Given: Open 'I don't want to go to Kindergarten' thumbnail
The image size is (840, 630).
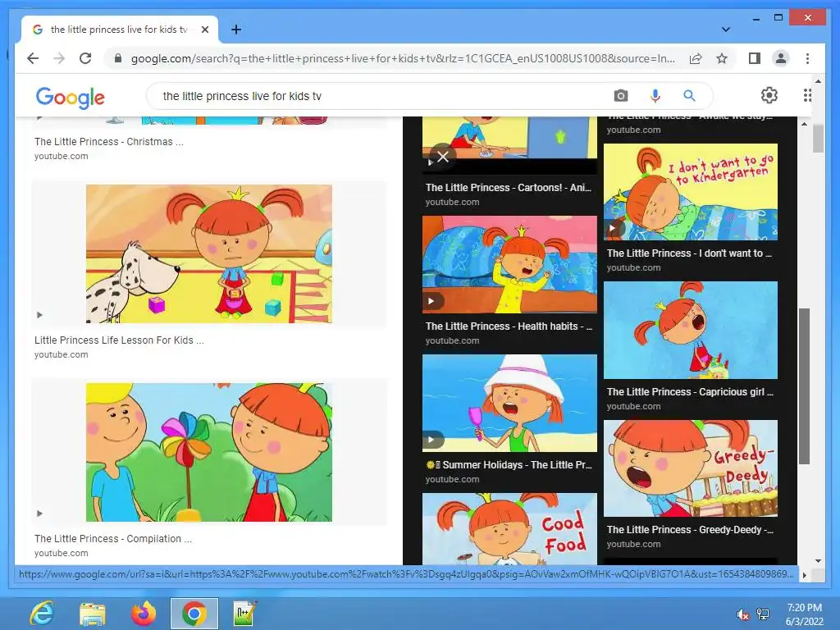Looking at the screenshot, I should pyautogui.click(x=691, y=192).
